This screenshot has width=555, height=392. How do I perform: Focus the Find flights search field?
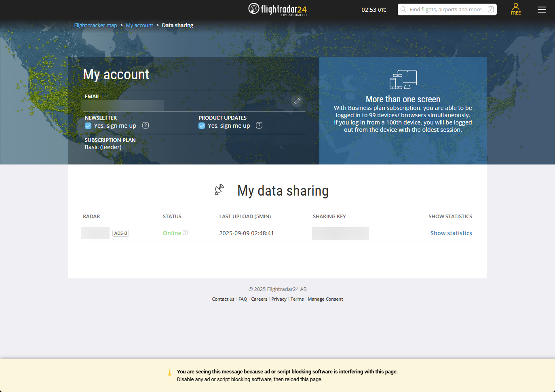445,10
